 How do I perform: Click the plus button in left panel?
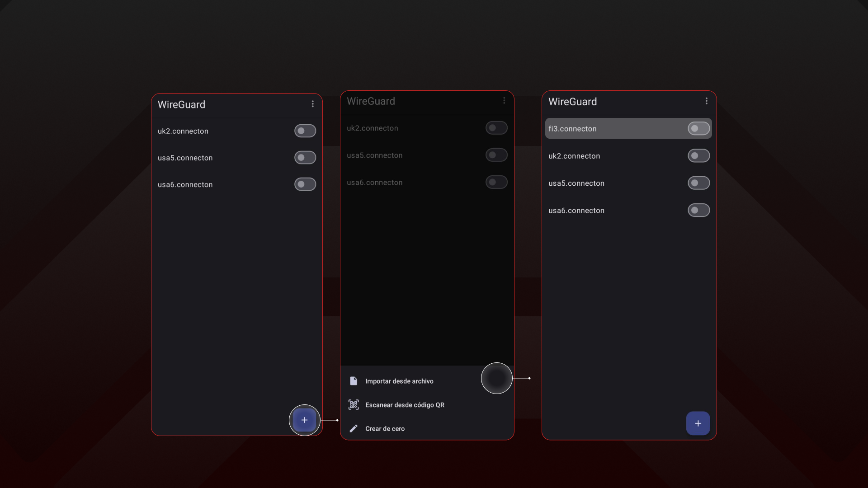click(304, 420)
